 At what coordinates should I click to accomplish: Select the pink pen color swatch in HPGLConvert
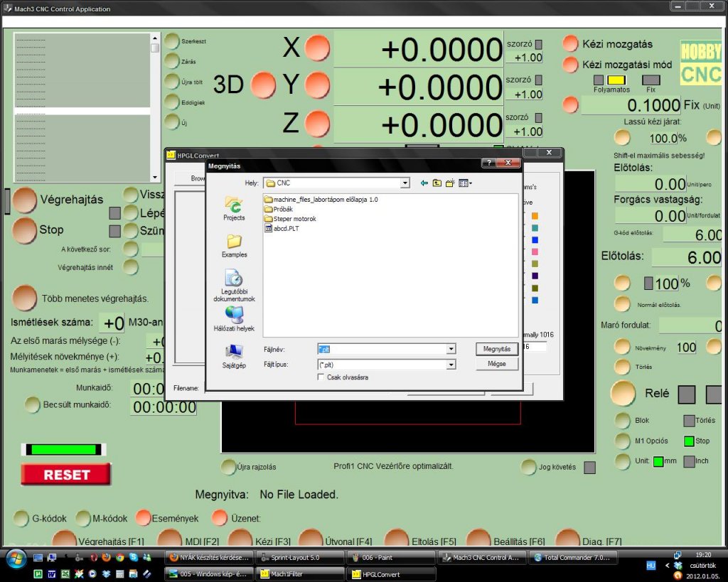pyautogui.click(x=535, y=252)
